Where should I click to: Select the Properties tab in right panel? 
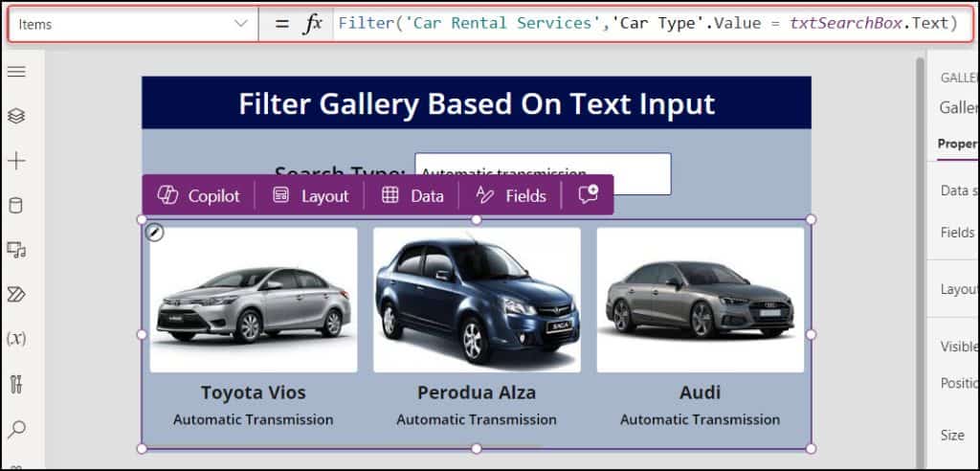tap(958, 144)
